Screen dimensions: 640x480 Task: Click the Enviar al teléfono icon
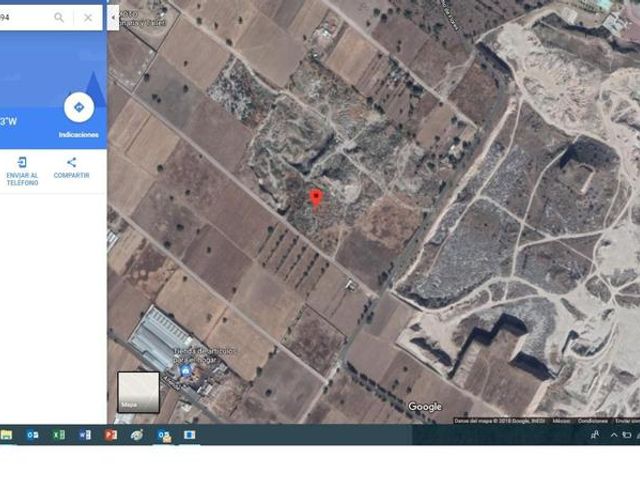pyautogui.click(x=22, y=162)
